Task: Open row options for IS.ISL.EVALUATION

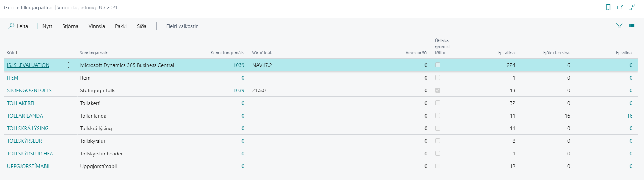Action: [x=69, y=65]
